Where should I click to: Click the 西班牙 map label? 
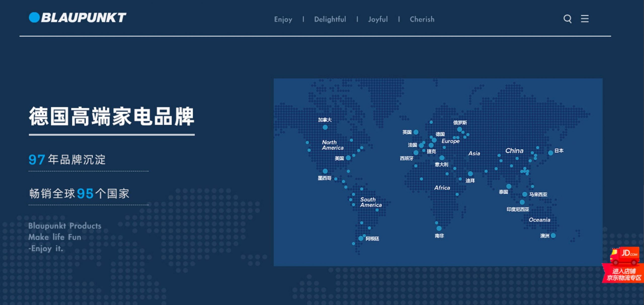407,158
